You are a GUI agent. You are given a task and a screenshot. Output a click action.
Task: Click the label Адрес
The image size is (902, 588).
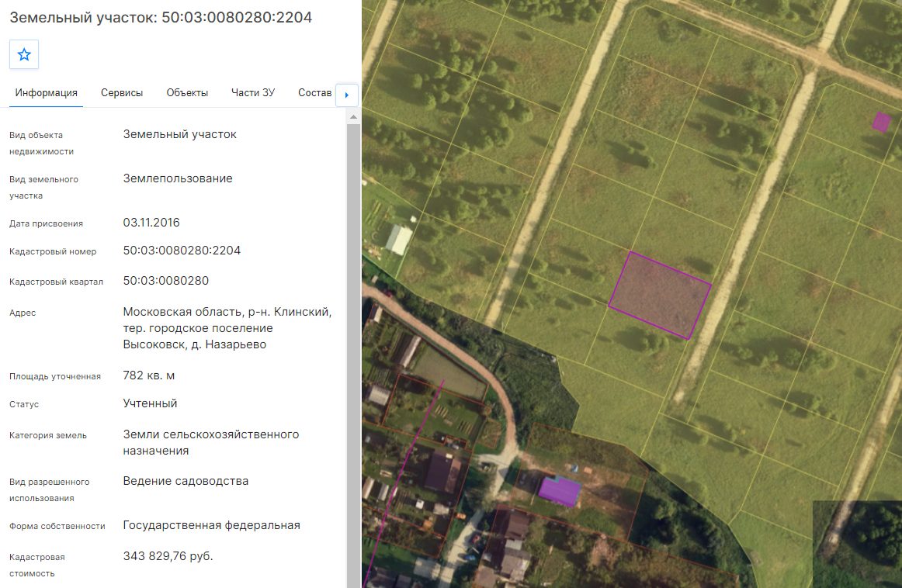tap(23, 313)
